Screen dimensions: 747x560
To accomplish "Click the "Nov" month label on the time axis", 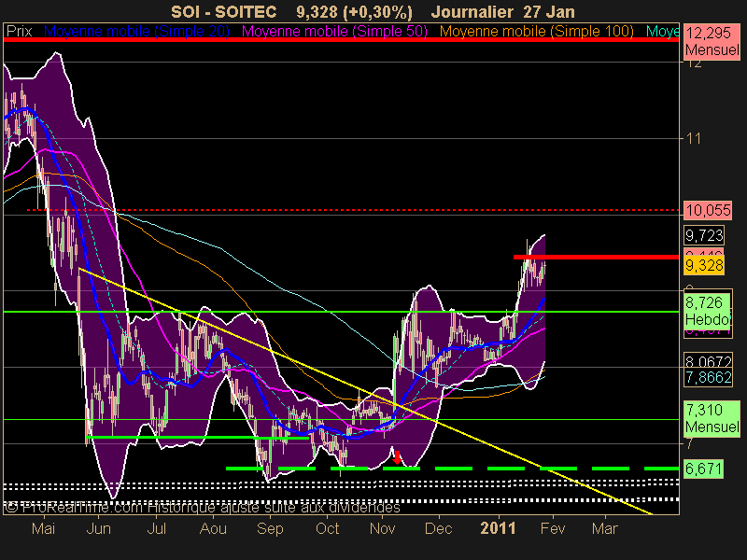I will pos(382,528).
